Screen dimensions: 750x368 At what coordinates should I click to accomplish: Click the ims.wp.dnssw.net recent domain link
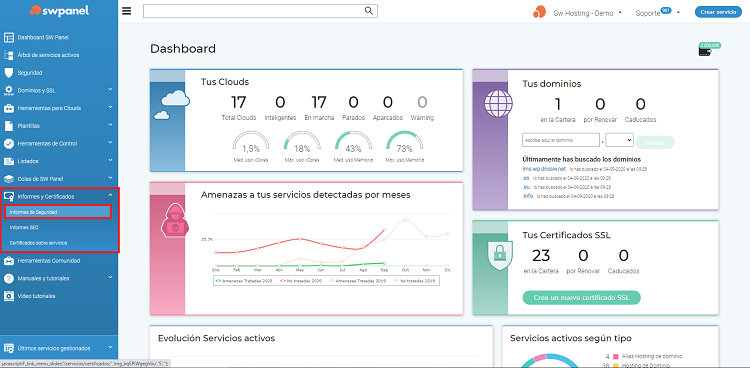(x=544, y=169)
